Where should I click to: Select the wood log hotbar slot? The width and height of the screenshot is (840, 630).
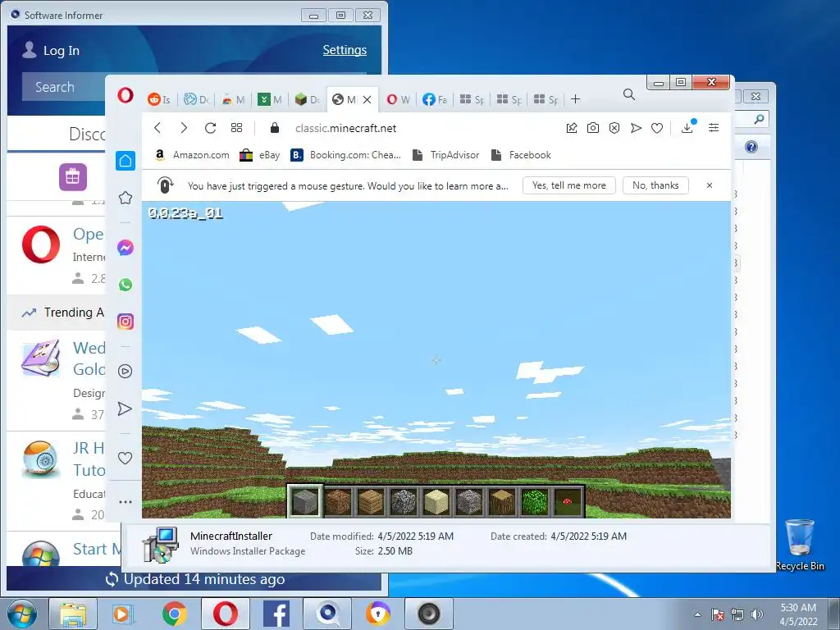(x=501, y=501)
